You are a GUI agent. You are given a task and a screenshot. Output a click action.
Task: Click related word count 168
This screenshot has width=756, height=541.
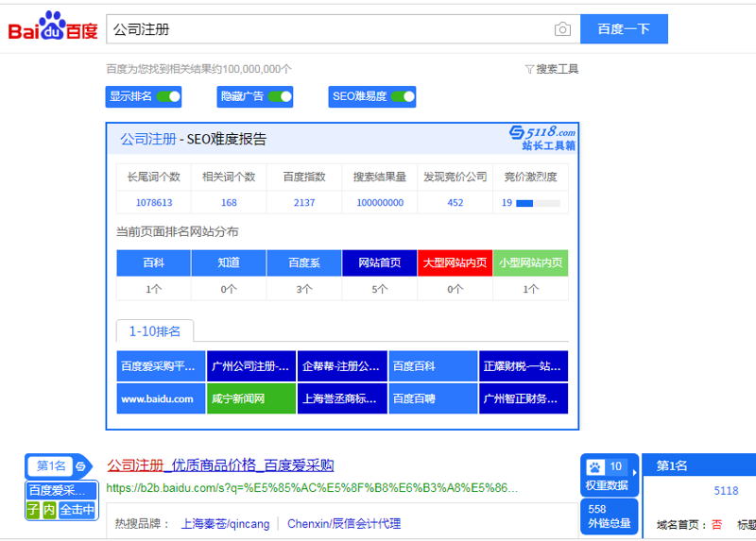coord(229,203)
